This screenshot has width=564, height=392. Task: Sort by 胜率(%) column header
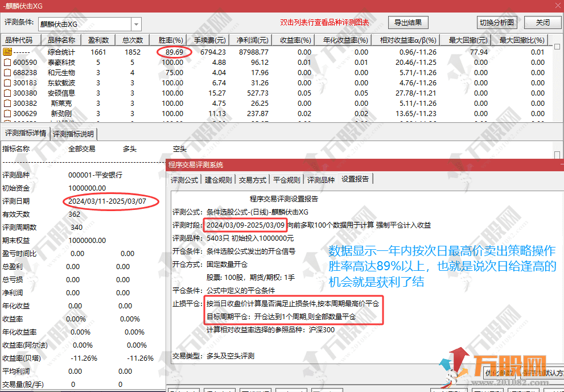click(170, 40)
